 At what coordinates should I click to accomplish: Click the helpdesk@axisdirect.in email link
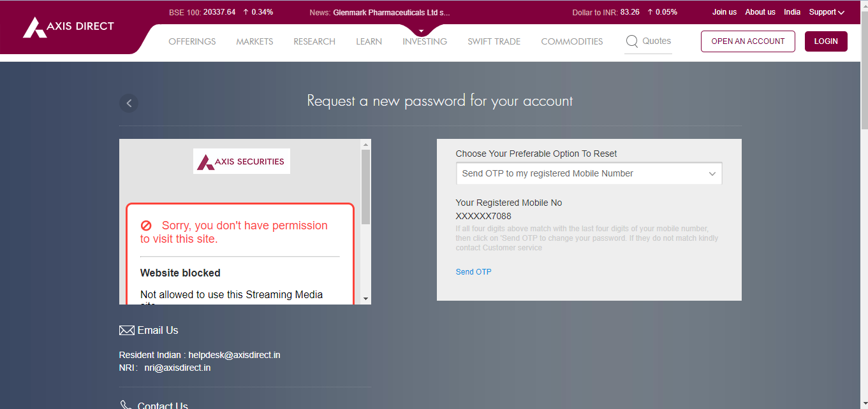(x=234, y=355)
